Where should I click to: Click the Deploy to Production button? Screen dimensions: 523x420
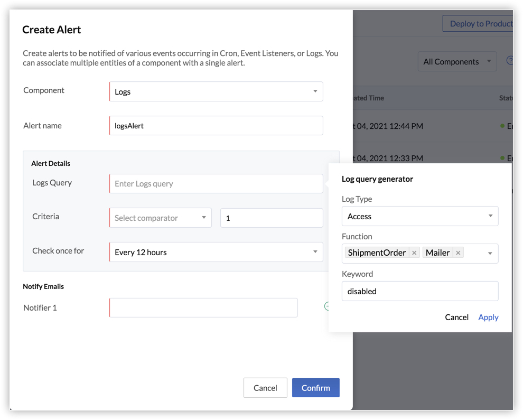pos(479,24)
